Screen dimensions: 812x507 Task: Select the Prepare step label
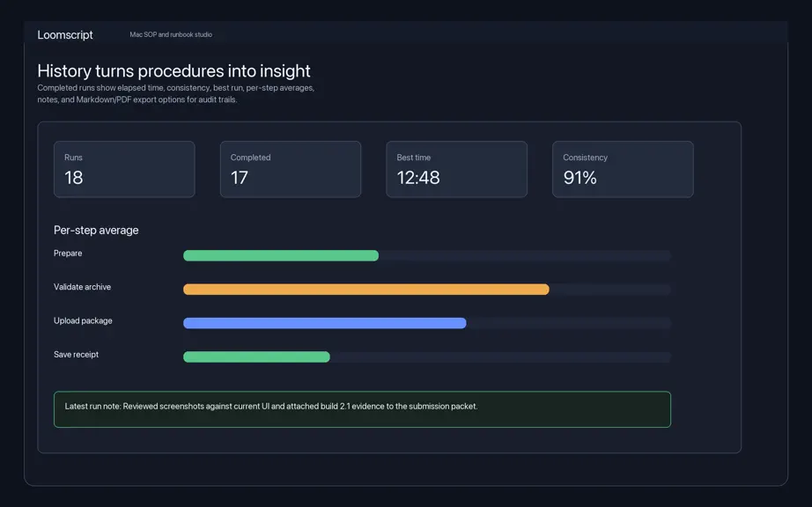[68, 253]
